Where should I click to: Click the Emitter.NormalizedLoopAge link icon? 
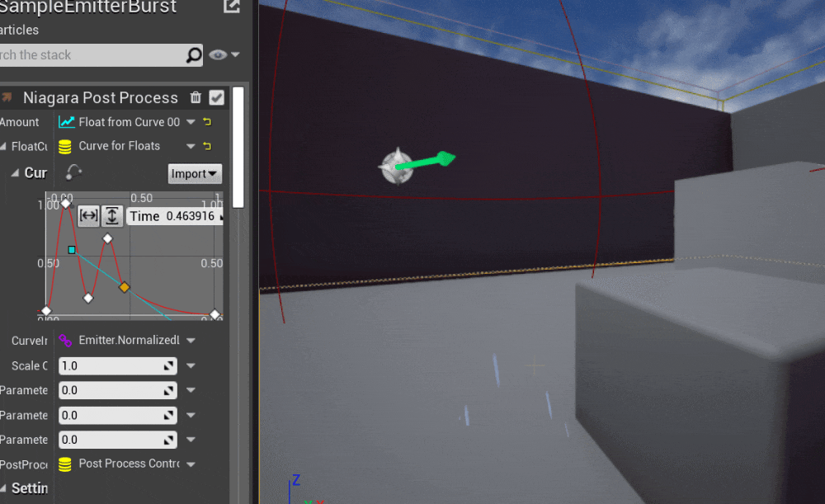point(65,341)
